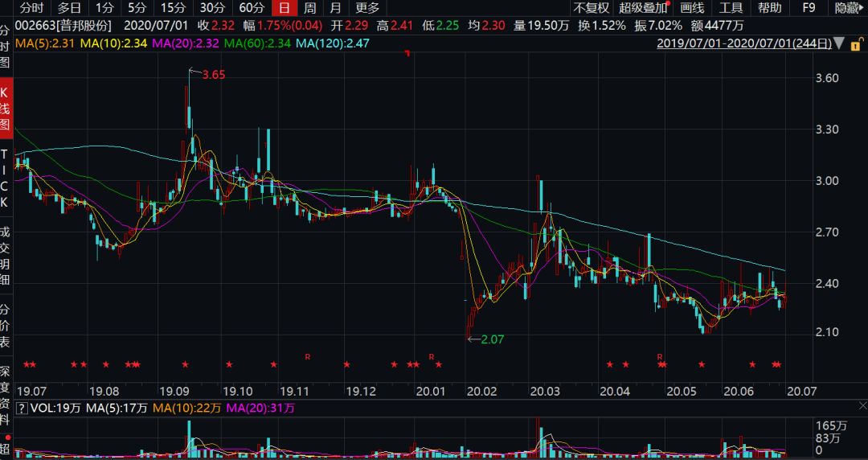
Task: Click the red star marker near 19.12
Action: [346, 365]
